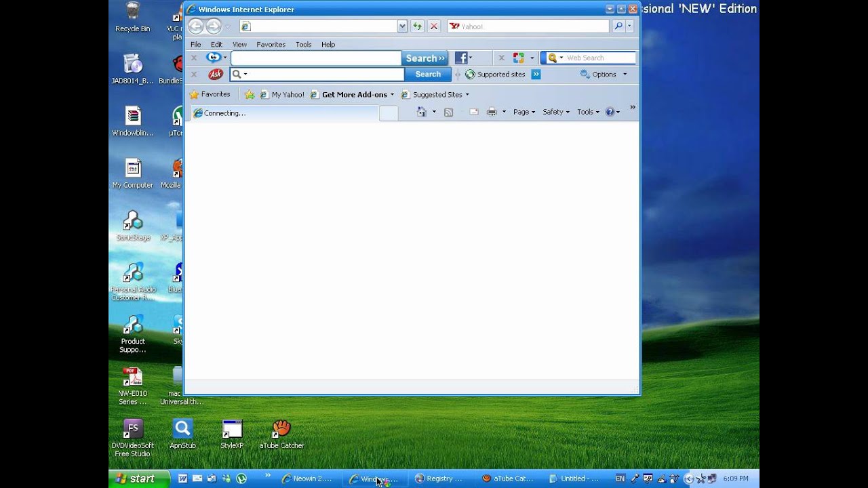The height and width of the screenshot is (488, 868).
Task: Open the aTube Catcher desktop shortcut
Action: pyautogui.click(x=281, y=434)
